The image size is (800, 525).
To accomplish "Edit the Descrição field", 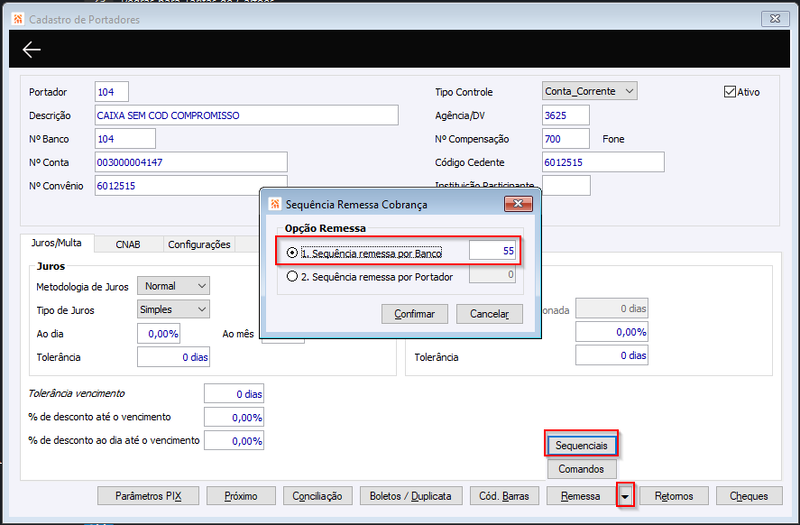I will [x=246, y=115].
